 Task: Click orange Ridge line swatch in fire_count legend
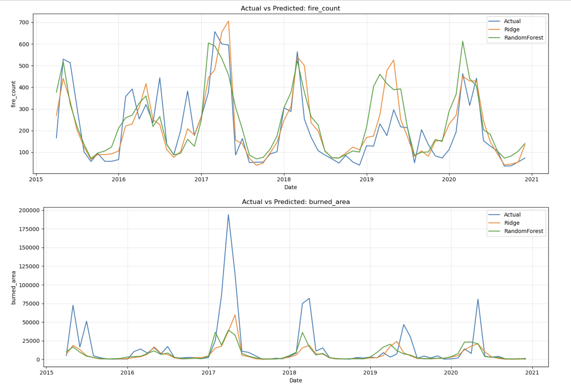pos(494,29)
